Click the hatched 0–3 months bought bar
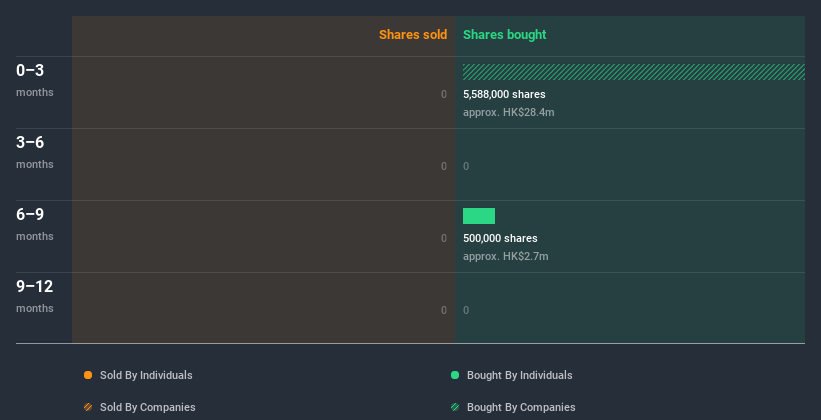The width and height of the screenshot is (821, 420). 634,72
